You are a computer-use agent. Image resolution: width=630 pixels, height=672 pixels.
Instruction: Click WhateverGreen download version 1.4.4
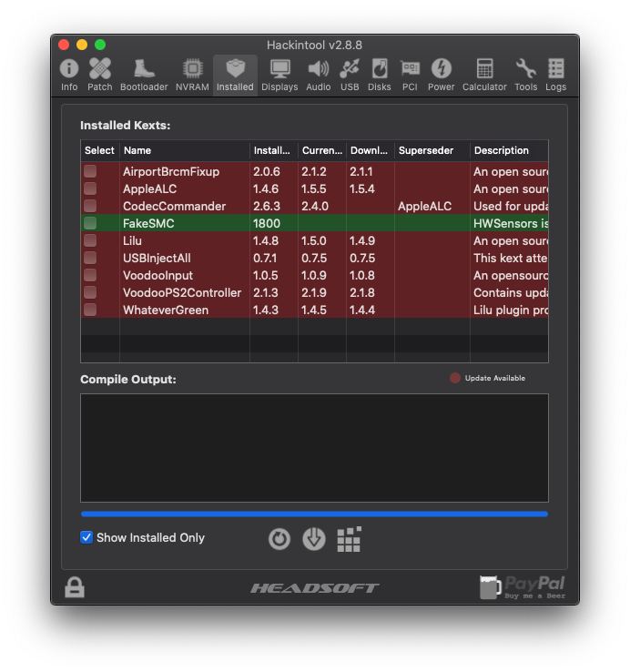point(362,310)
